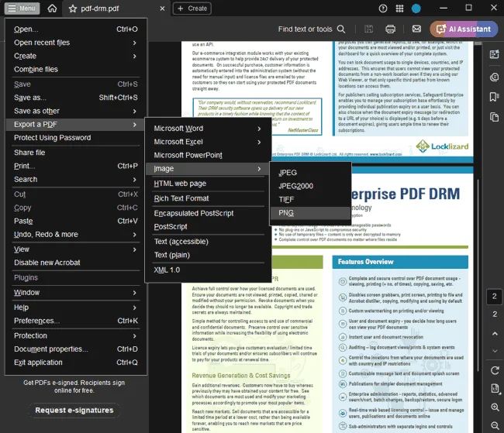Click the rotate page icon
This screenshot has height=433, width=504.
pos(495,370)
